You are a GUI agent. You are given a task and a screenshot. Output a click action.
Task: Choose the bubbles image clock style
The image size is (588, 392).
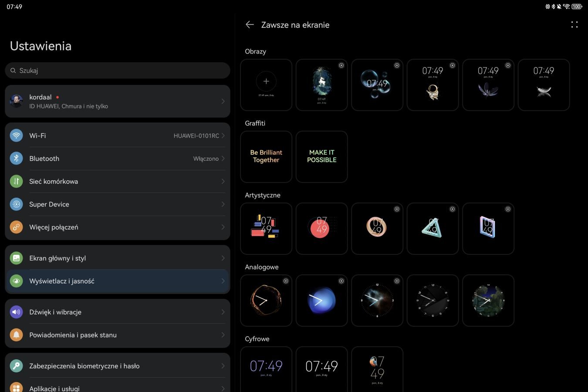[x=377, y=85]
